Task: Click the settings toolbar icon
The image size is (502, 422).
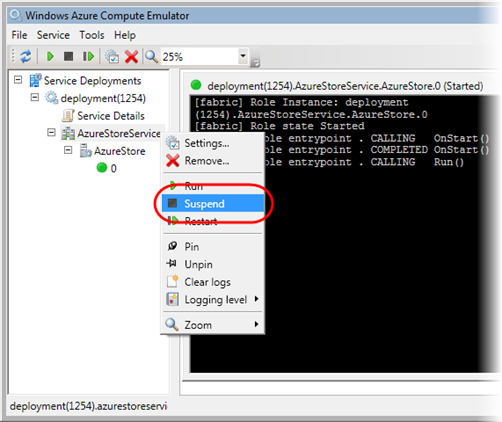Action: (x=112, y=56)
